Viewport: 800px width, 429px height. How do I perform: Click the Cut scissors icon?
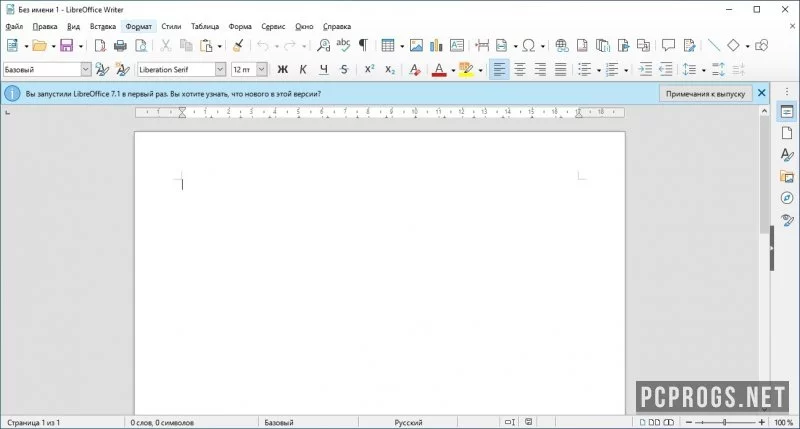[165, 45]
